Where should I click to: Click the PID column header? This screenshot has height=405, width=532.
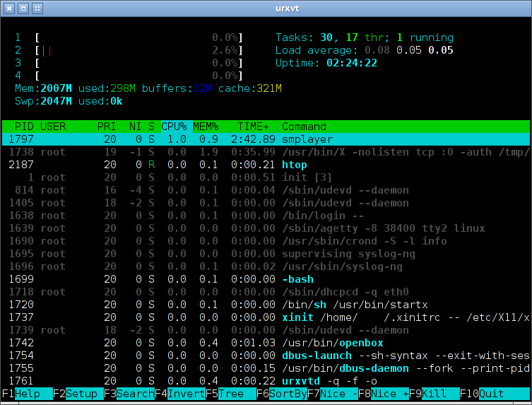click(24, 127)
